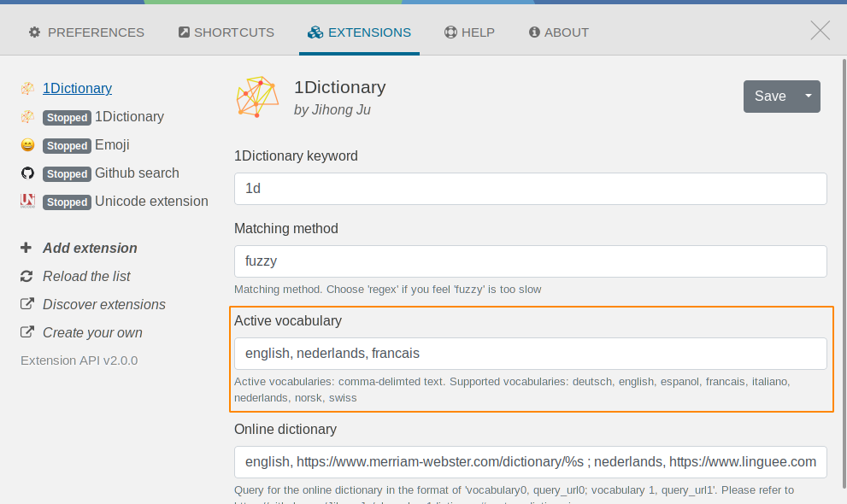The image size is (847, 504).
Task: Select the Extensions tab
Action: coord(359,32)
